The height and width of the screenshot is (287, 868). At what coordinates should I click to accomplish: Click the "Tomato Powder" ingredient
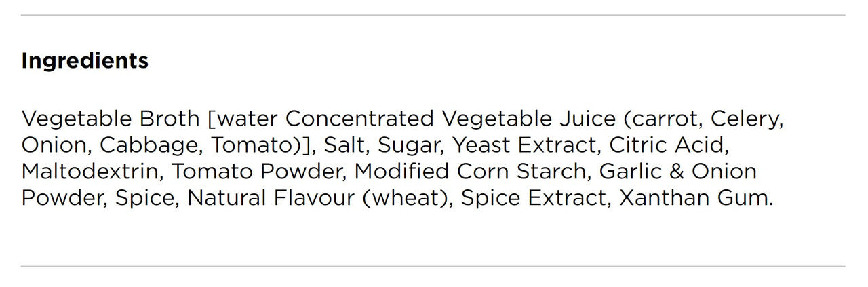pyautogui.click(x=258, y=171)
